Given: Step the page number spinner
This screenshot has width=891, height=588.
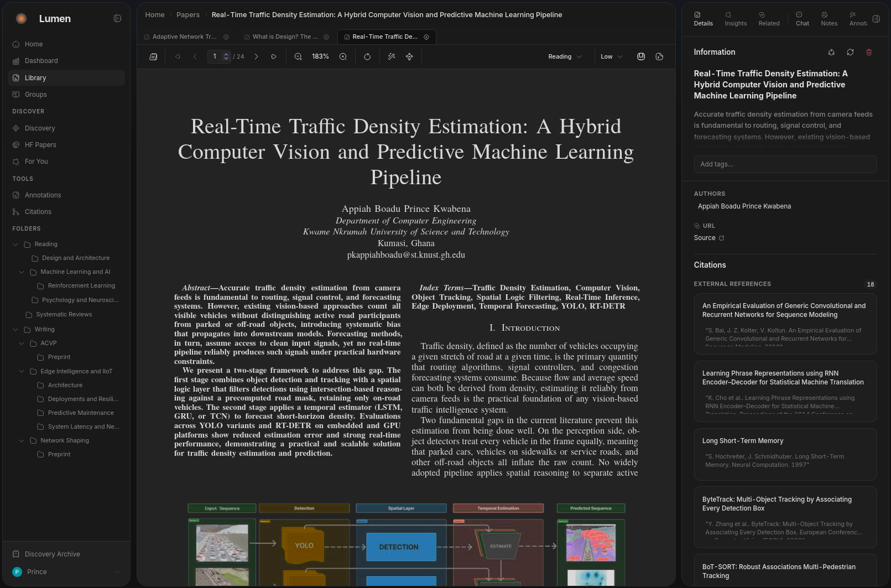Looking at the screenshot, I should (226, 56).
